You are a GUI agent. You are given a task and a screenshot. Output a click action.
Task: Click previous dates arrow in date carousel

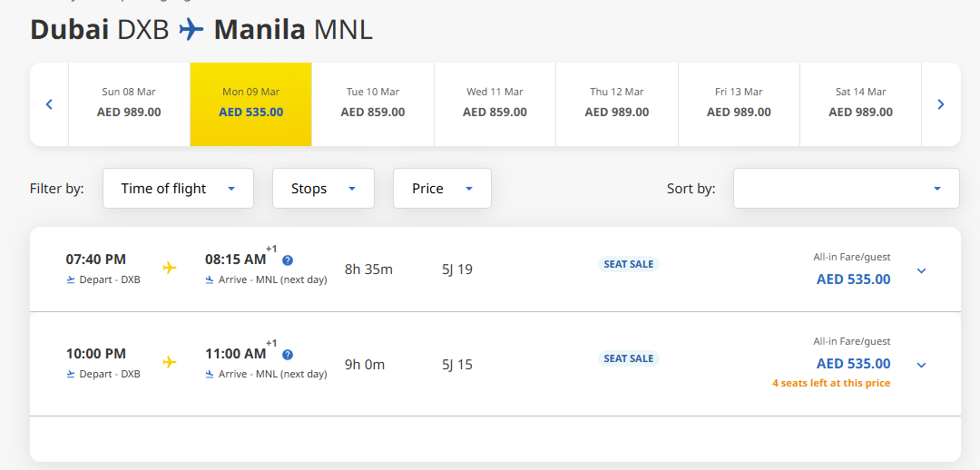pyautogui.click(x=49, y=104)
